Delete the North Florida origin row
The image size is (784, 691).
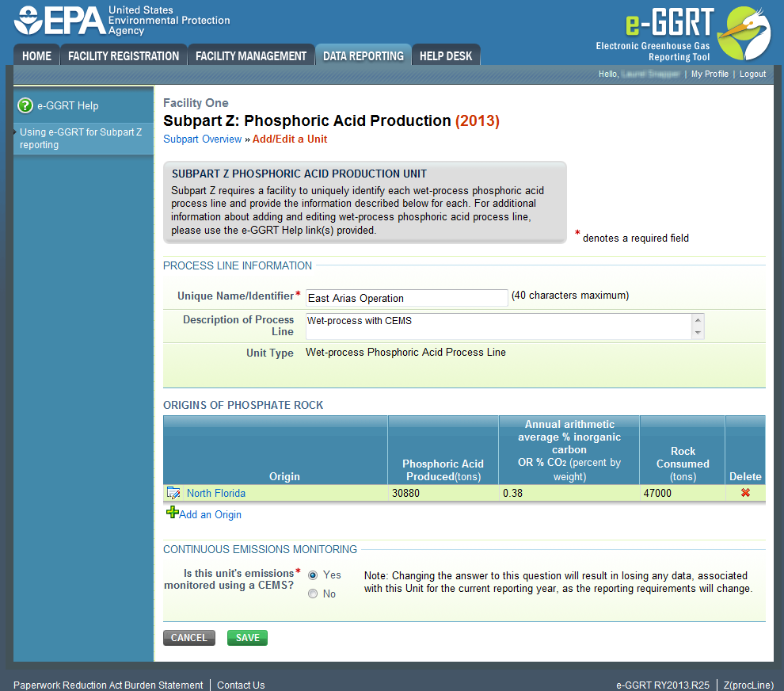pos(744,492)
